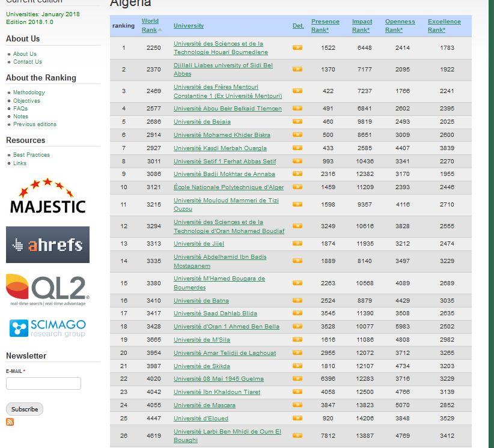Open details icon for Université d'Oran 1
The image size is (494, 448).
click(x=297, y=326)
